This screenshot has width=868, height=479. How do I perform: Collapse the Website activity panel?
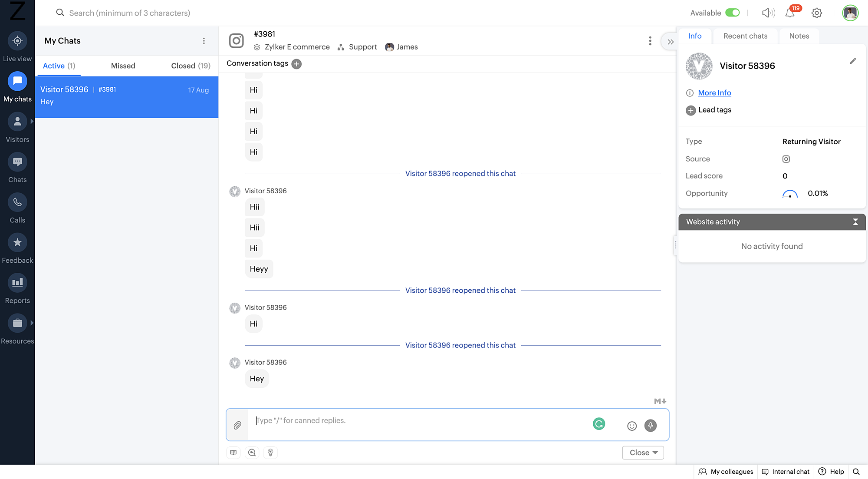tap(855, 222)
